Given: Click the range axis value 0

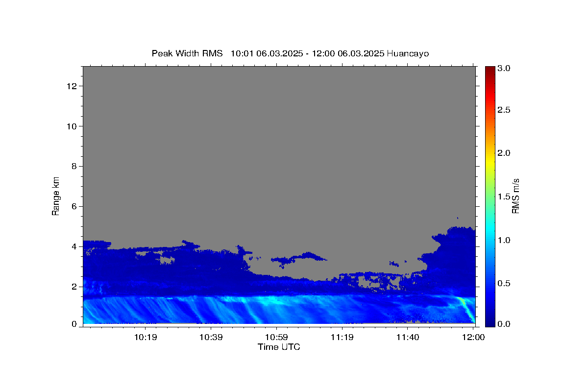Looking at the screenshot, I should tap(75, 324).
